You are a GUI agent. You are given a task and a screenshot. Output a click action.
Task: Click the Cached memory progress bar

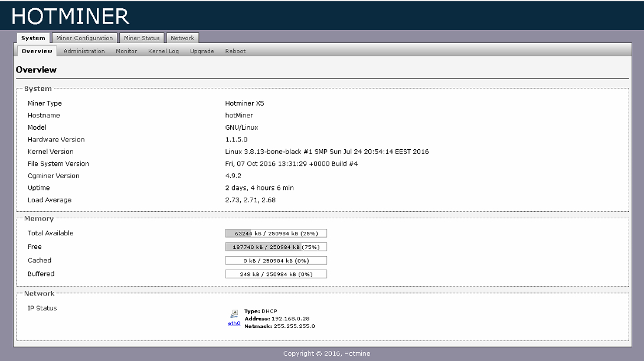pyautogui.click(x=276, y=261)
